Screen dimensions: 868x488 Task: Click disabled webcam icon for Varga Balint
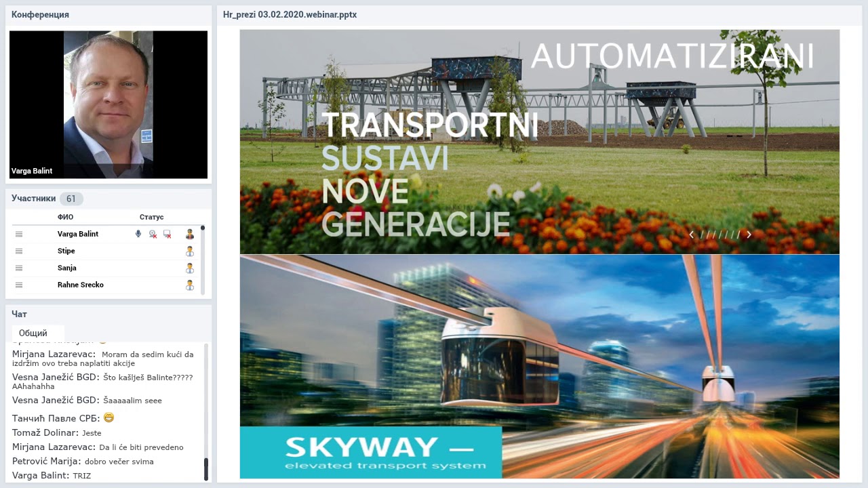tap(153, 234)
